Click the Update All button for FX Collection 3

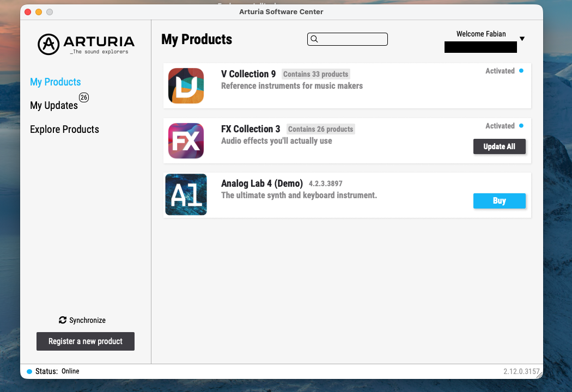(499, 146)
